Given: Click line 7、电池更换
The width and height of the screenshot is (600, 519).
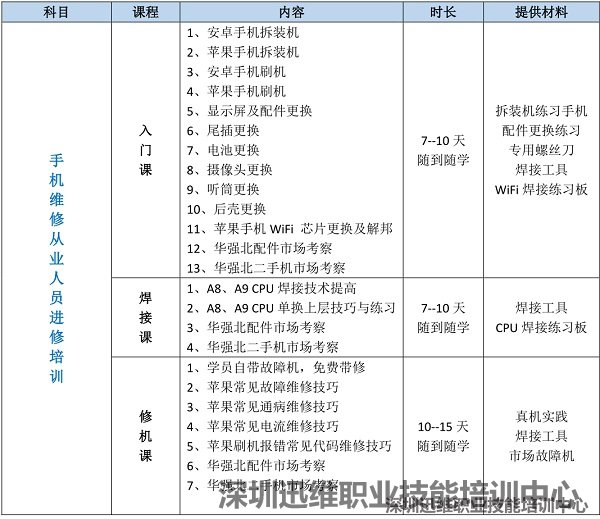Looking at the screenshot, I should coord(223,150).
